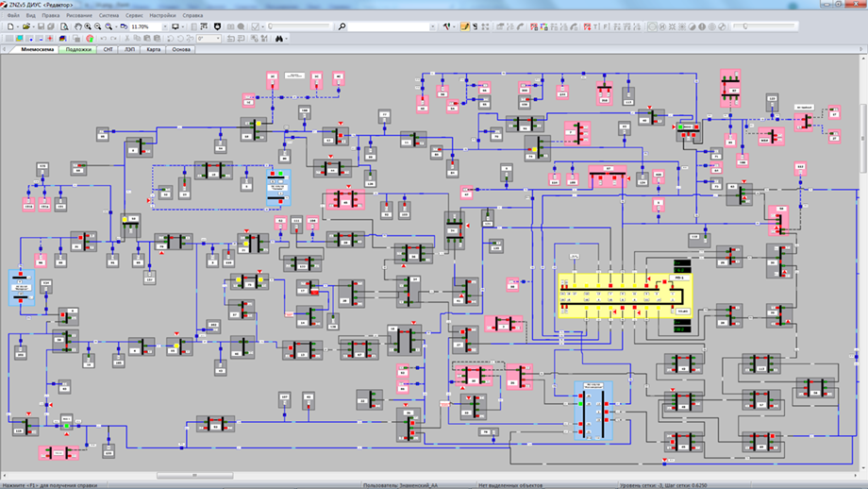Screen dimensions: 868x489
Task: Click the search magnifier icon
Action: [342, 26]
